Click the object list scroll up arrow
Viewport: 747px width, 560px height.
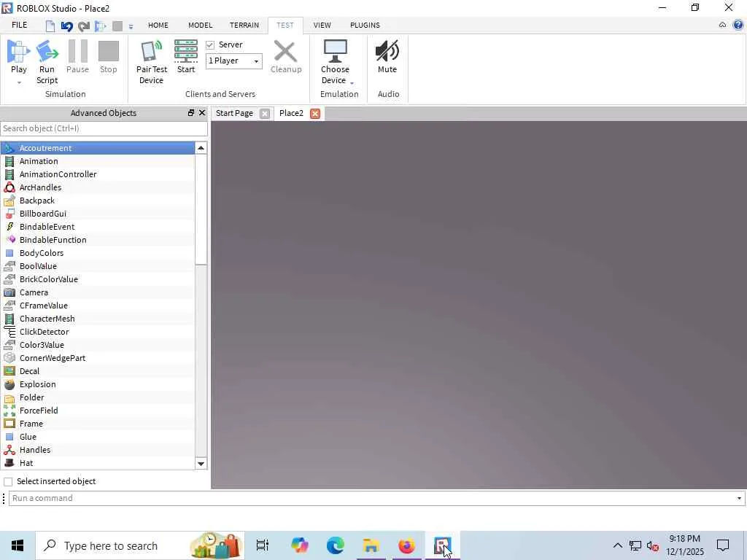tap(201, 148)
